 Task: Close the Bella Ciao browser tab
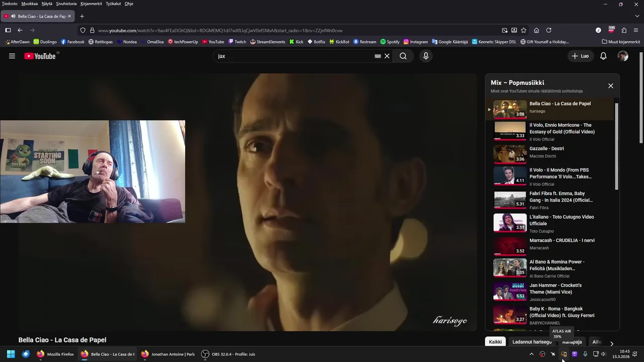pyautogui.click(x=69, y=17)
